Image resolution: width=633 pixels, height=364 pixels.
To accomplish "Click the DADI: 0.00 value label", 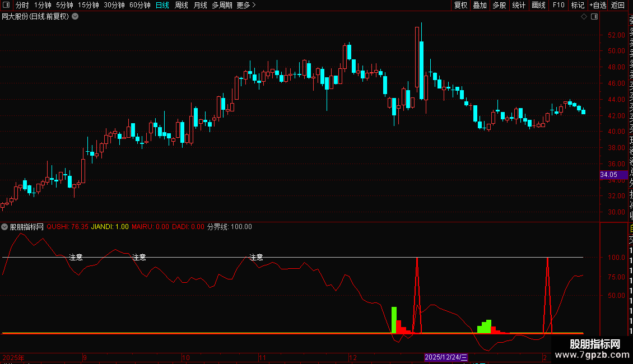I will (x=188, y=227).
